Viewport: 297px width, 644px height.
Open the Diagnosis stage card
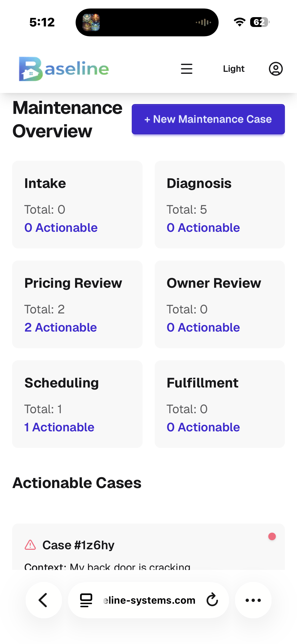pyautogui.click(x=219, y=204)
